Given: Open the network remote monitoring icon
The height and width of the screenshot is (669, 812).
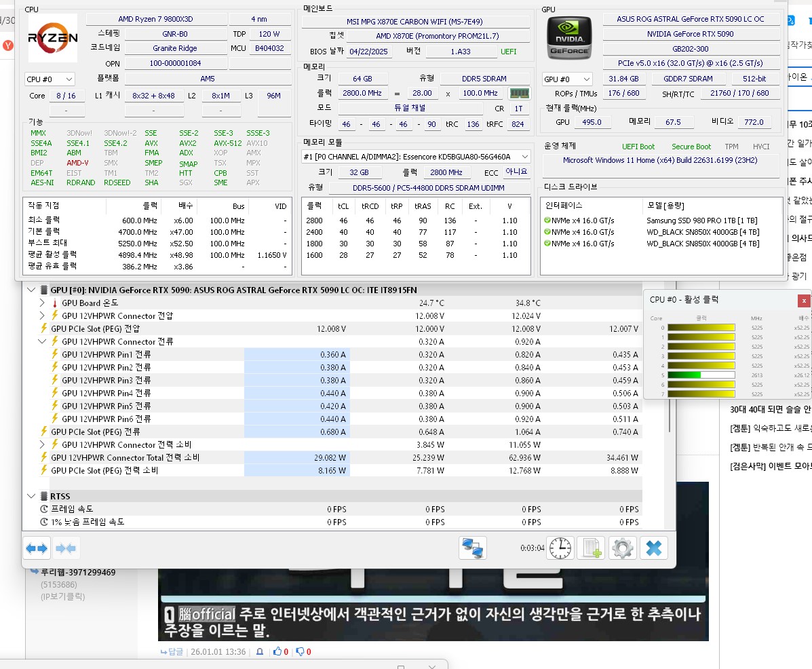Looking at the screenshot, I should click(472, 548).
